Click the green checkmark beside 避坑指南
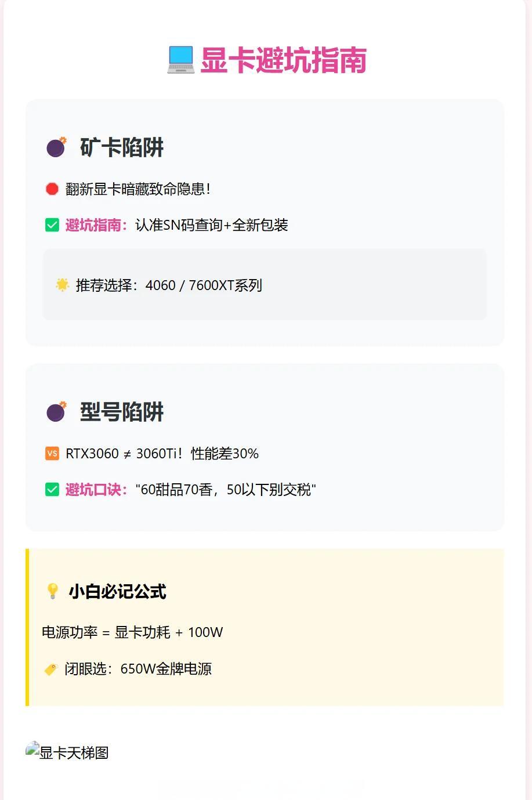This screenshot has width=532, height=800. point(52,225)
